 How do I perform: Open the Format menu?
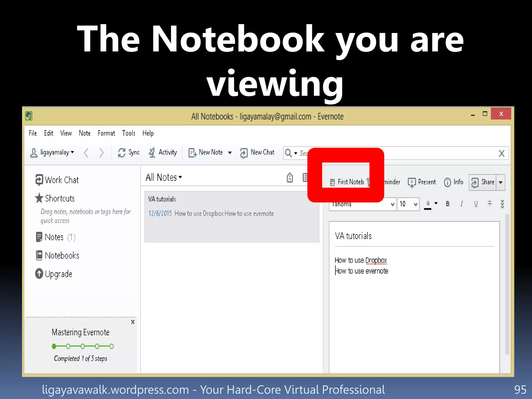click(106, 133)
